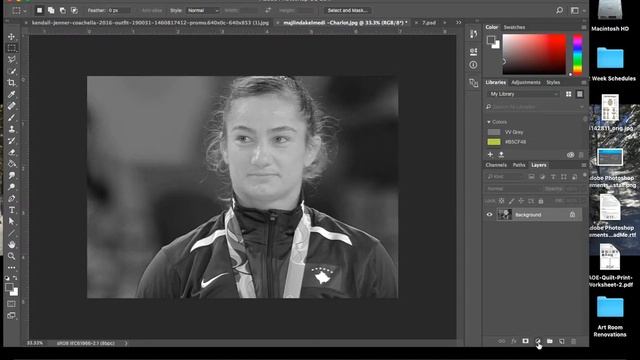This screenshot has width=640, height=360.
Task: Select the History Brush tool
Action: 11,141
